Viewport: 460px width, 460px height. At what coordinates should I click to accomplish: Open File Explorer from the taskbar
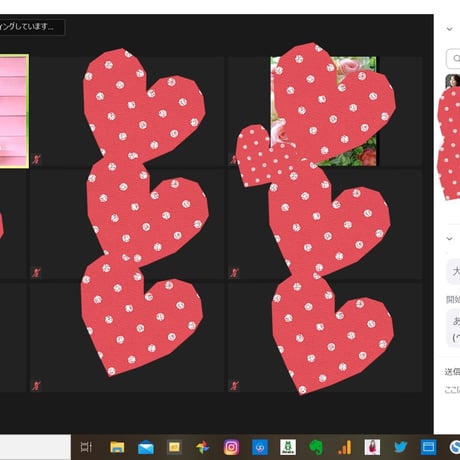pyautogui.click(x=117, y=447)
